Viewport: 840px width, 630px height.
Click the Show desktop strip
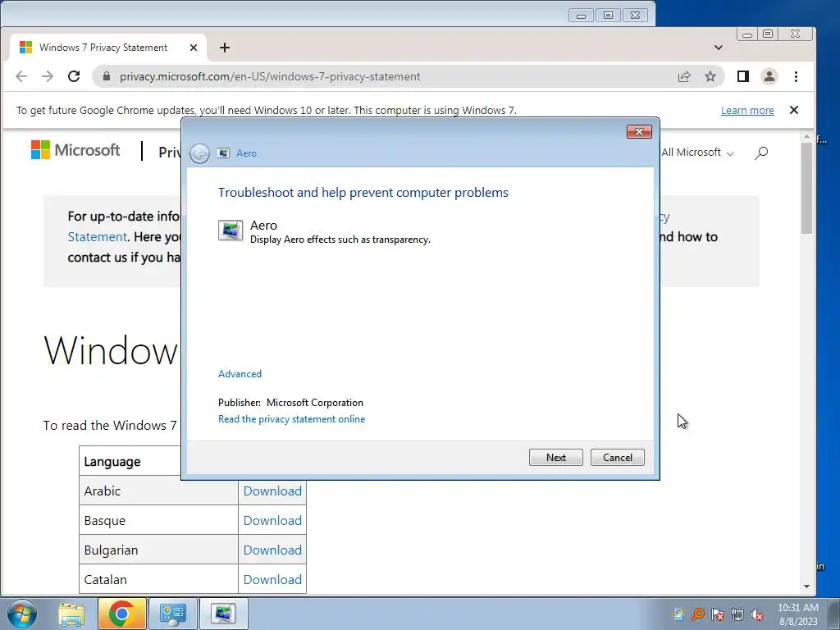point(833,614)
